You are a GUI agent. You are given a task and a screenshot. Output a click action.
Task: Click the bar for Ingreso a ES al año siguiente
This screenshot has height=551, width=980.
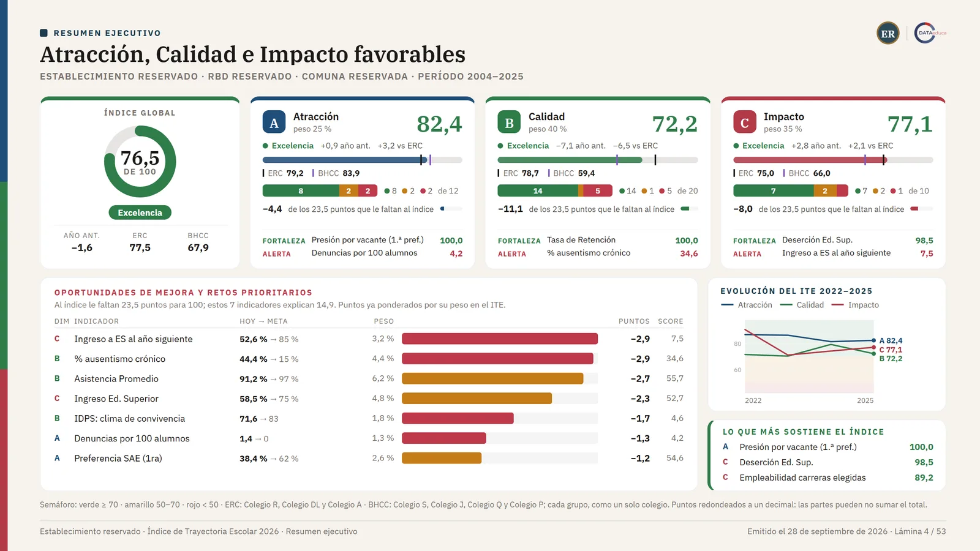click(x=499, y=339)
